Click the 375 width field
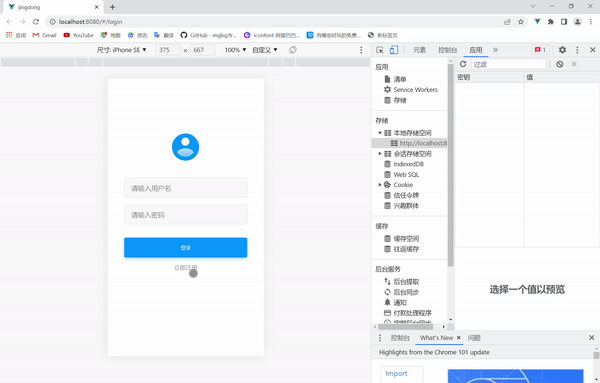Image resolution: width=600 pixels, height=383 pixels. (x=168, y=50)
